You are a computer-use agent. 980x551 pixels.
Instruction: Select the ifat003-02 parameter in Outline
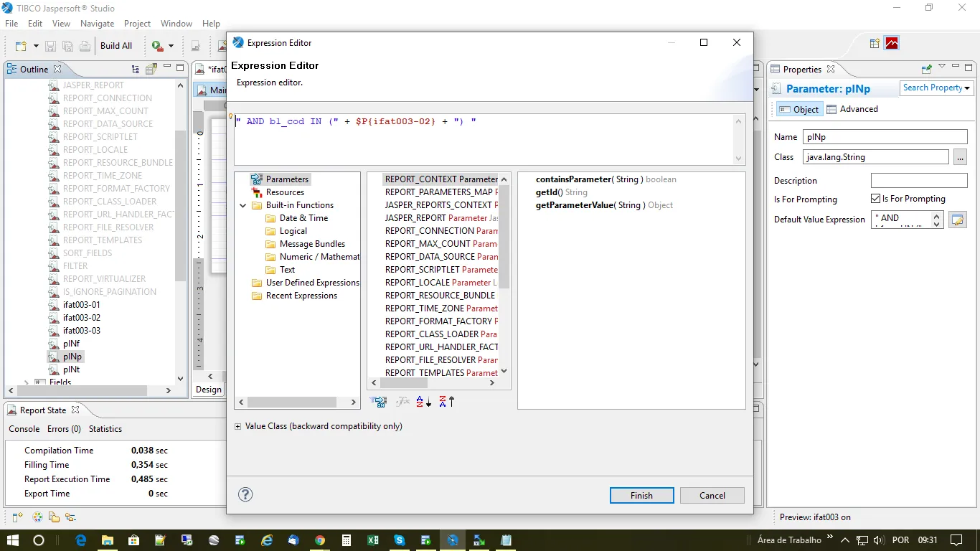click(82, 318)
